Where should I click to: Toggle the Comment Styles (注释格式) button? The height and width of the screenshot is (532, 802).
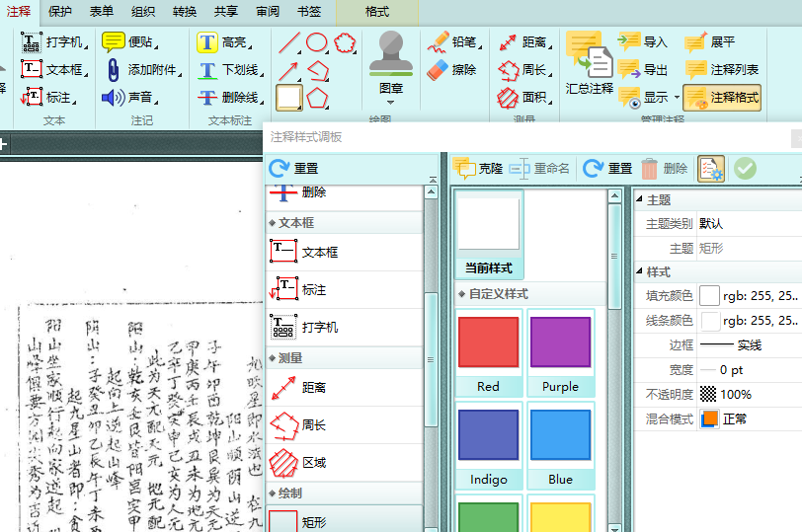coord(722,98)
